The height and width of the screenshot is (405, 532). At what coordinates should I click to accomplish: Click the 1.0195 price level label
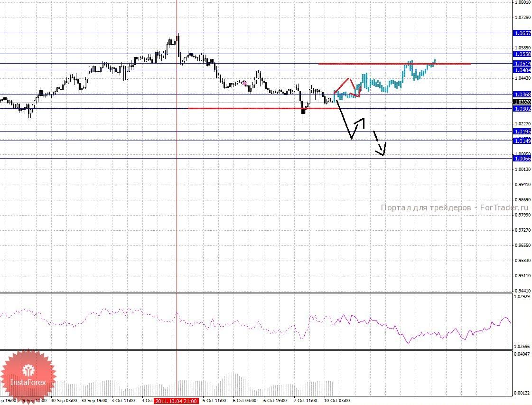(x=522, y=132)
